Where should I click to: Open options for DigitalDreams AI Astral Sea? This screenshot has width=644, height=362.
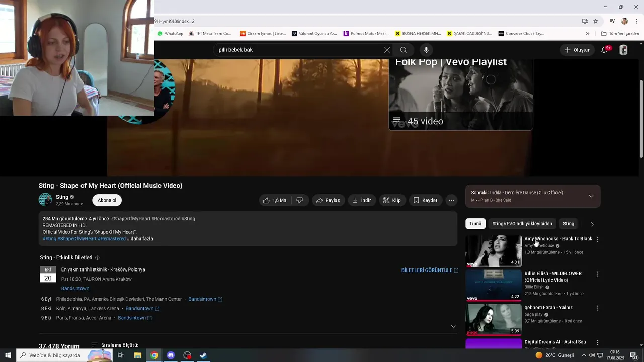click(x=598, y=342)
